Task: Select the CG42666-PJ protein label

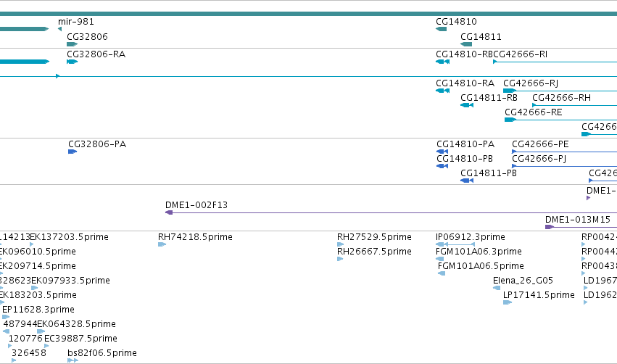Action: pos(539,159)
